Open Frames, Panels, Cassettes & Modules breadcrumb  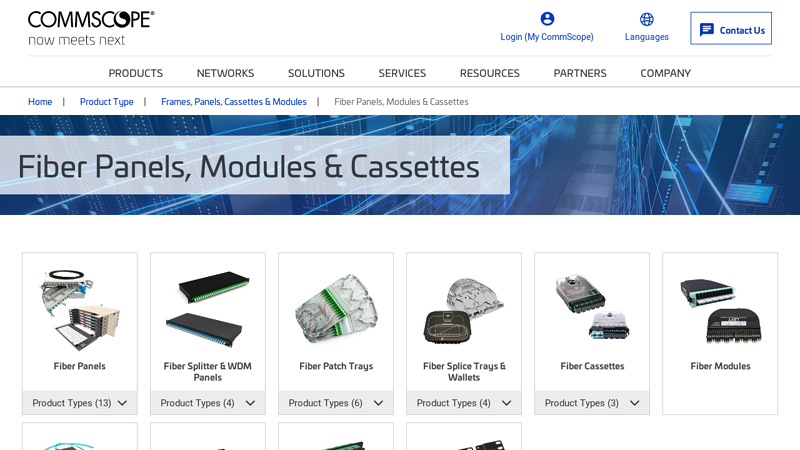[x=234, y=102]
